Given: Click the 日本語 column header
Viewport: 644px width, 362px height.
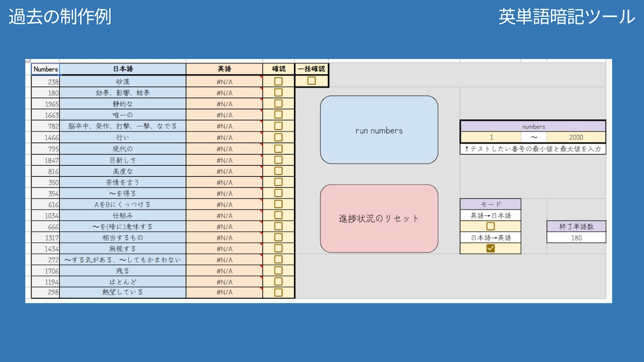Looking at the screenshot, I should click(123, 69).
